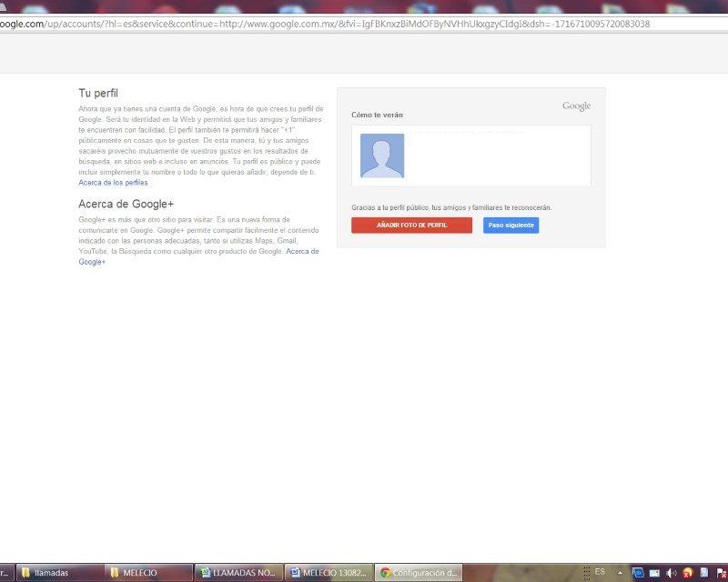Click the text Gracias a tu perfil público
This screenshot has width=728, height=582.
tap(390, 207)
